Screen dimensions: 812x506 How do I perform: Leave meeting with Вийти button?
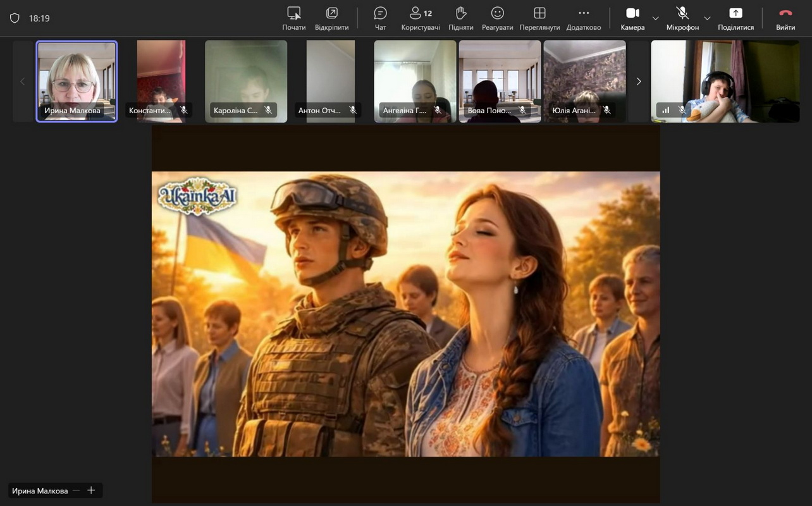[785, 18]
